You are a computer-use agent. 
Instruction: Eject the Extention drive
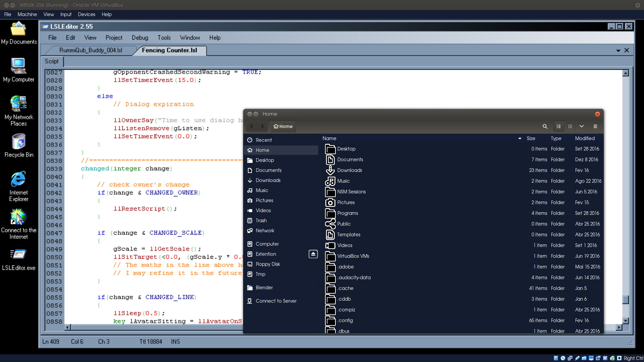313,254
